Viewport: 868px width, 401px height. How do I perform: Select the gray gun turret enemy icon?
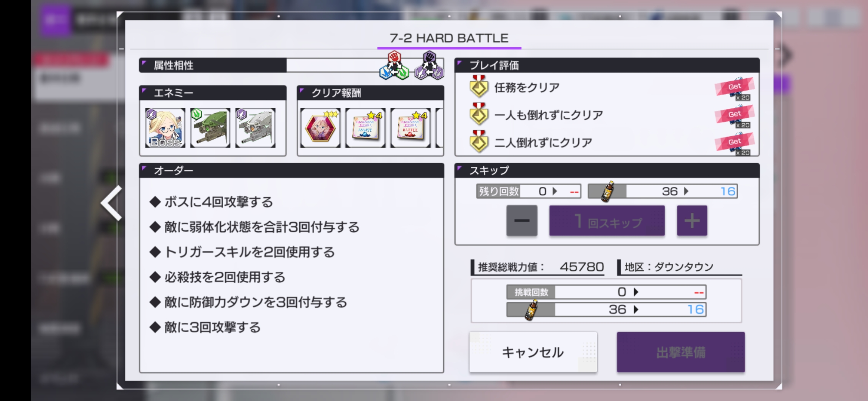(255, 128)
